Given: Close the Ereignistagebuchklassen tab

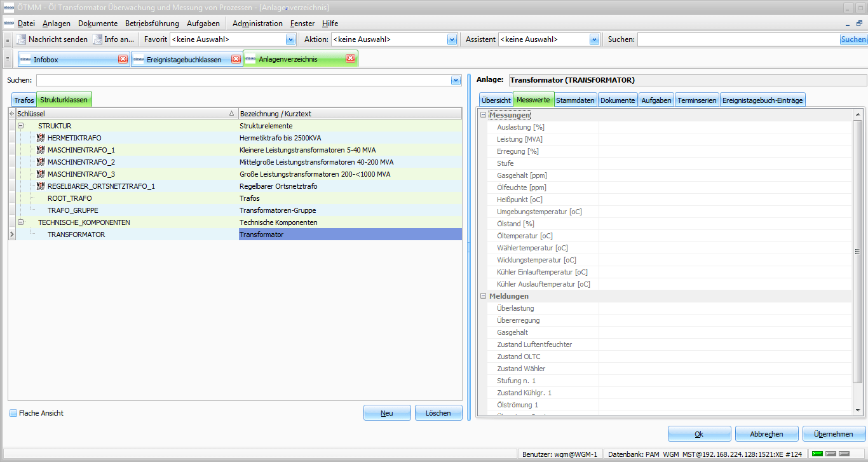Looking at the screenshot, I should (236, 59).
